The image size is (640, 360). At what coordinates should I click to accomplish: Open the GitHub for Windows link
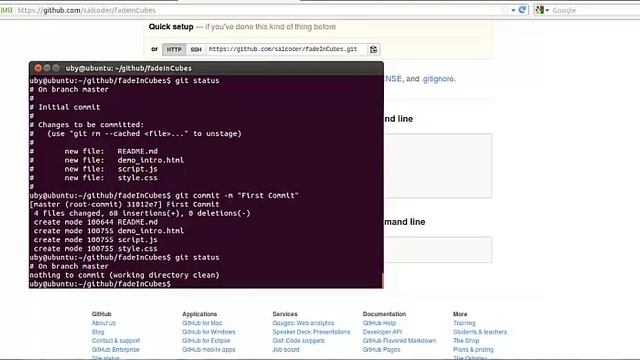tap(209, 332)
